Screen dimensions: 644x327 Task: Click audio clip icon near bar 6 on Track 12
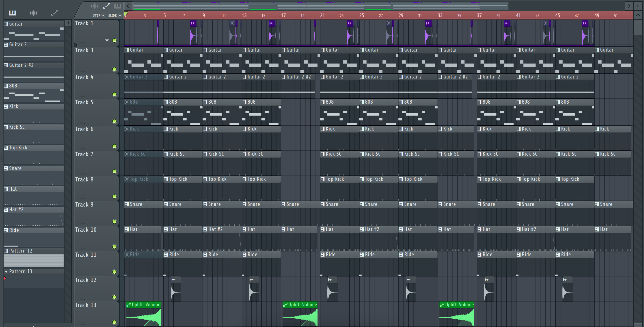click(x=173, y=280)
